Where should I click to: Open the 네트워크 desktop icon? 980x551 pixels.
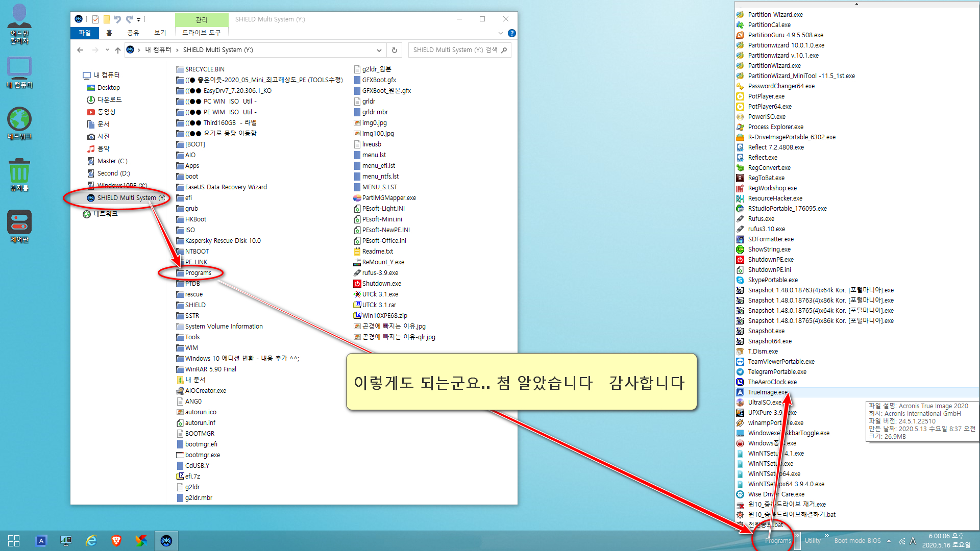click(19, 123)
